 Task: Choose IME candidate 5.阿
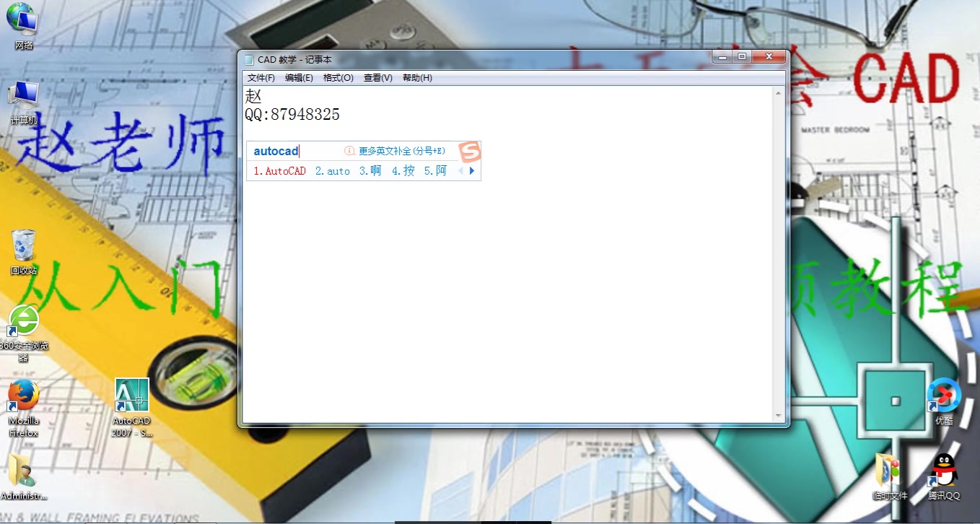[436, 171]
